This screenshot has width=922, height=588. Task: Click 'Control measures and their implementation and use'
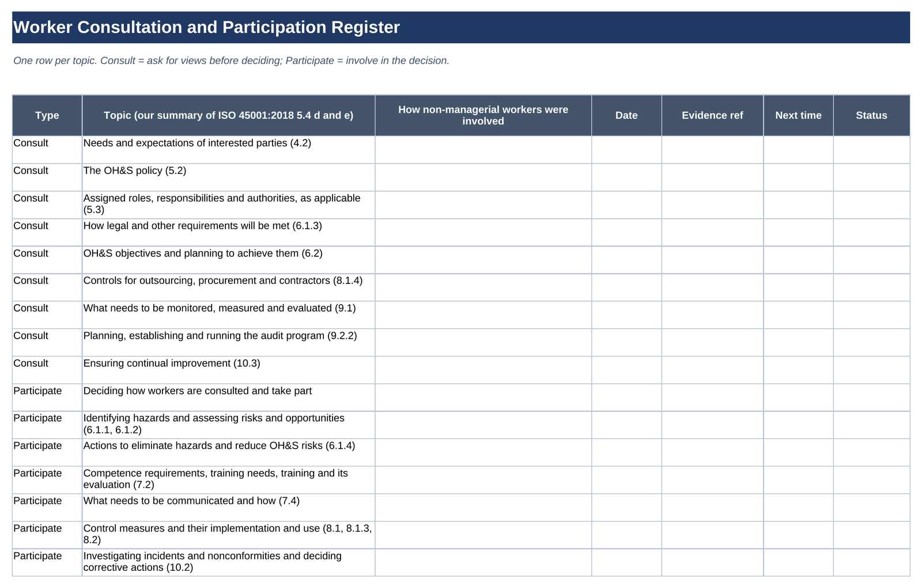coord(228,534)
